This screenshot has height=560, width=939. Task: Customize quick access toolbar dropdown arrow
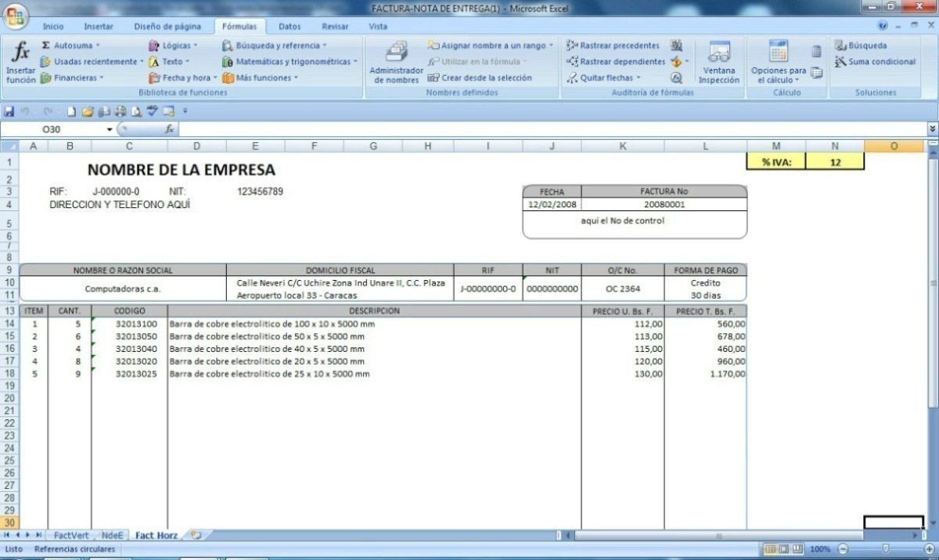coord(185,111)
